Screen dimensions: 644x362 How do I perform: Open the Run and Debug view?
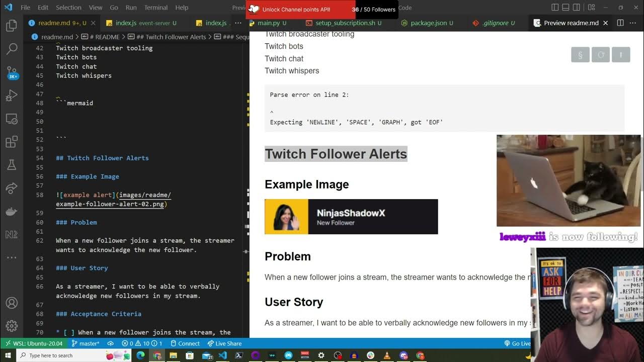coord(12,96)
